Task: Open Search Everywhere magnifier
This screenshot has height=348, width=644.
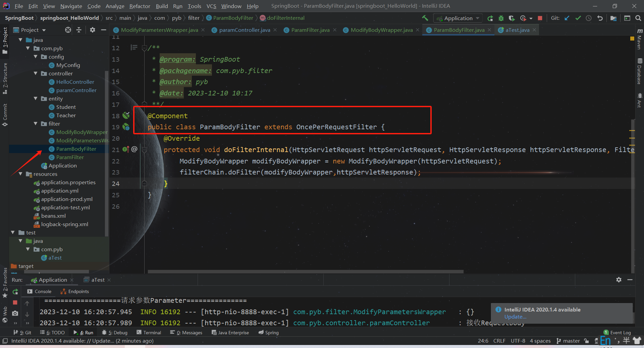Action: [x=638, y=18]
